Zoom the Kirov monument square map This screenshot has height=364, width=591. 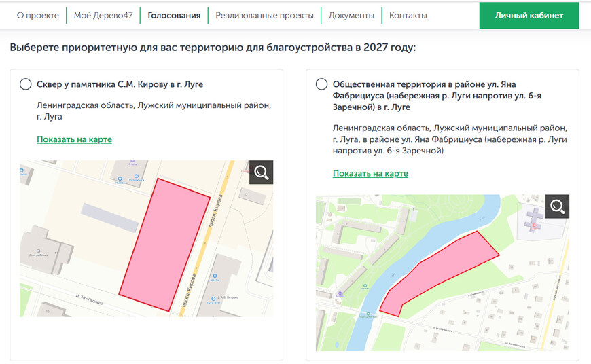click(261, 172)
